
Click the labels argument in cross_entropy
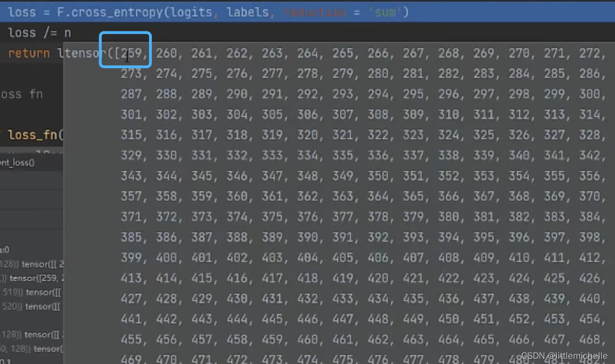pos(248,12)
